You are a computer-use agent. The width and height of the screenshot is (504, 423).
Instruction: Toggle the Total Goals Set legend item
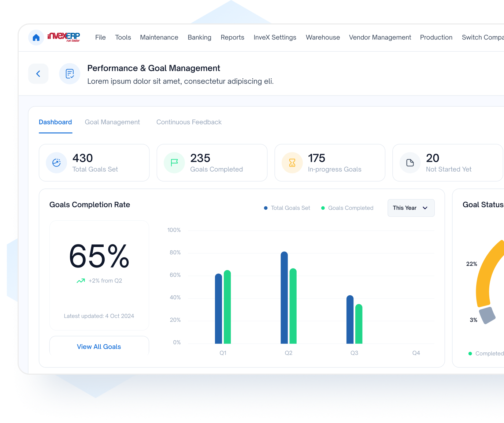(x=287, y=208)
